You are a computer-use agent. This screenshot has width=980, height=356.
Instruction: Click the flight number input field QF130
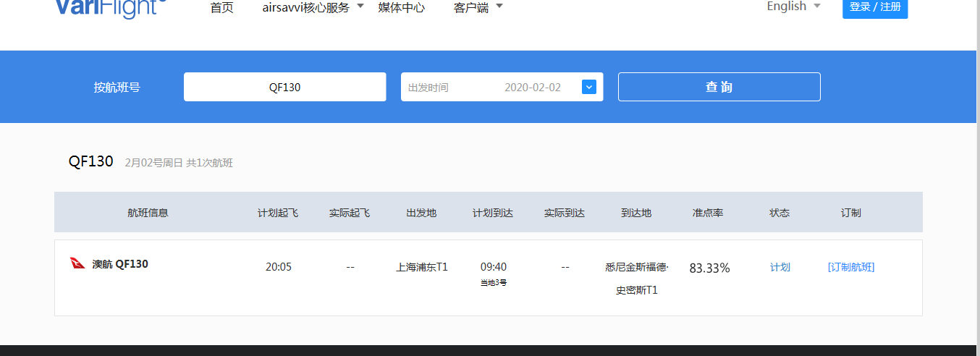click(x=284, y=87)
